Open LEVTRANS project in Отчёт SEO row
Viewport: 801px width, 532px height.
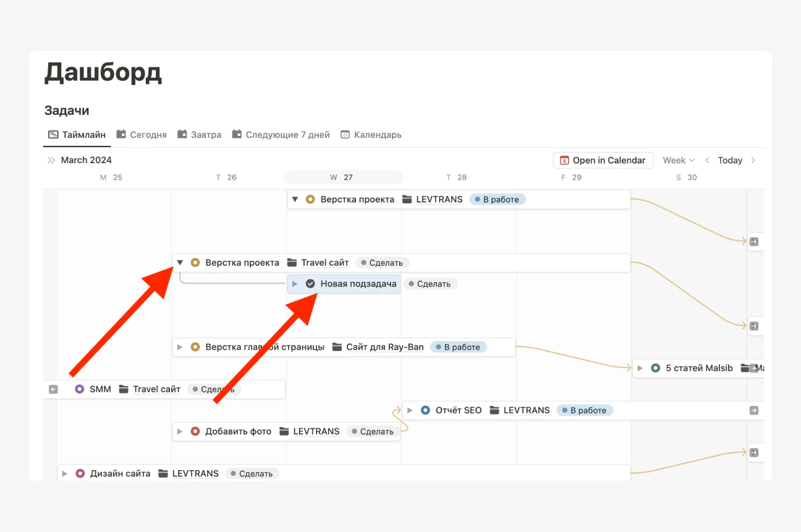[x=527, y=410]
